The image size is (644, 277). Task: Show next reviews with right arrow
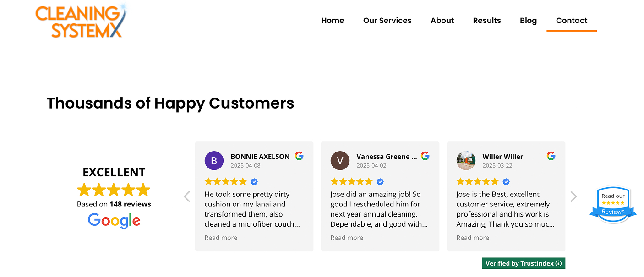point(573,196)
